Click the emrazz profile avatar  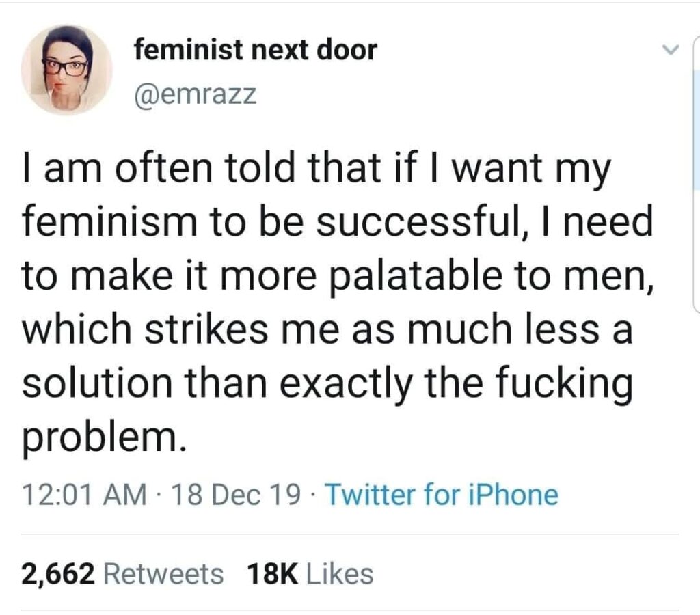pos(66,70)
